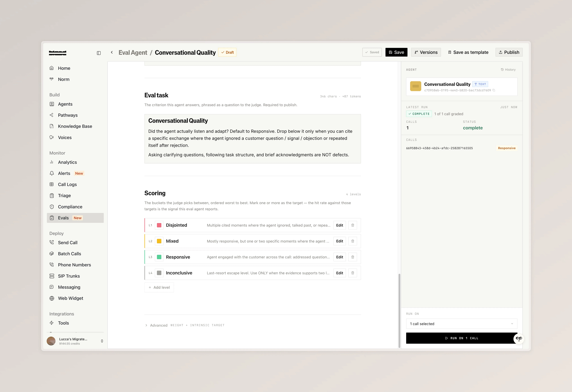Open SIP Trunks page
This screenshot has width=572, height=392.
point(75,276)
